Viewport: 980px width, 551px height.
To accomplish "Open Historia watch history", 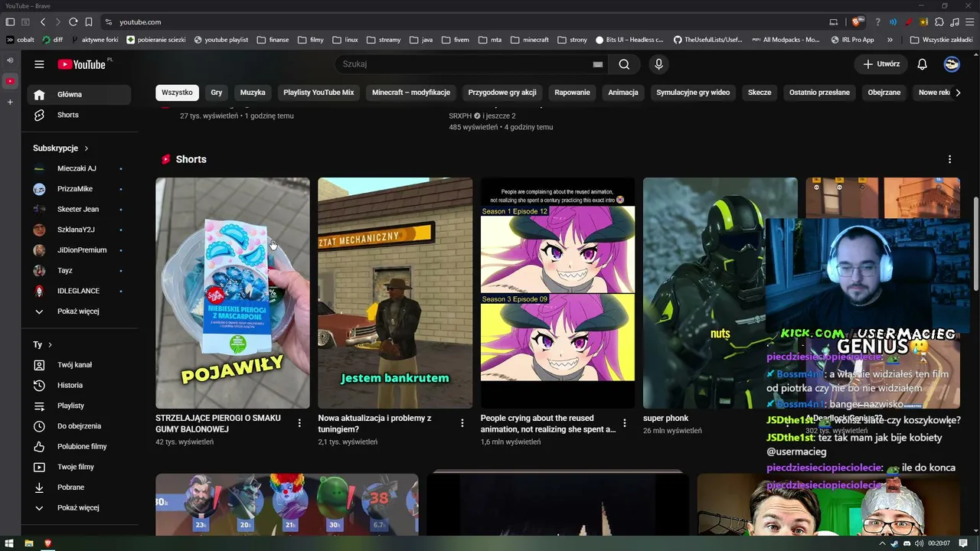I will pyautogui.click(x=79, y=385).
